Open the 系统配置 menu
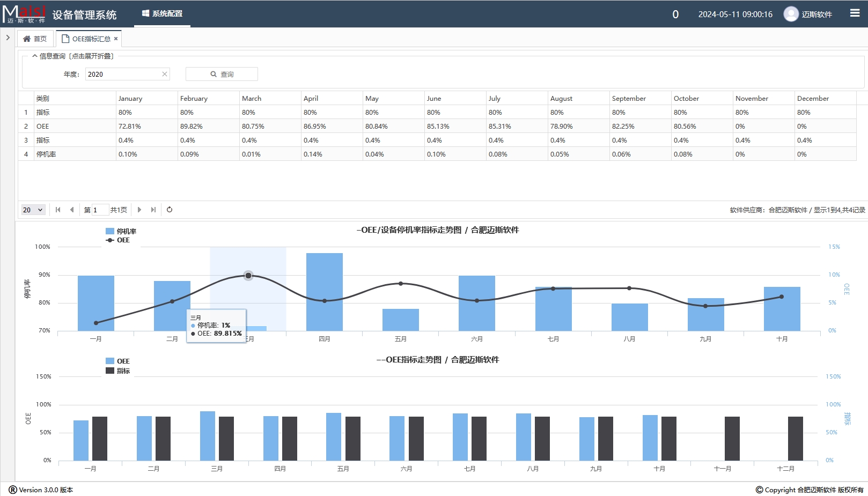868x496 pixels. (162, 13)
